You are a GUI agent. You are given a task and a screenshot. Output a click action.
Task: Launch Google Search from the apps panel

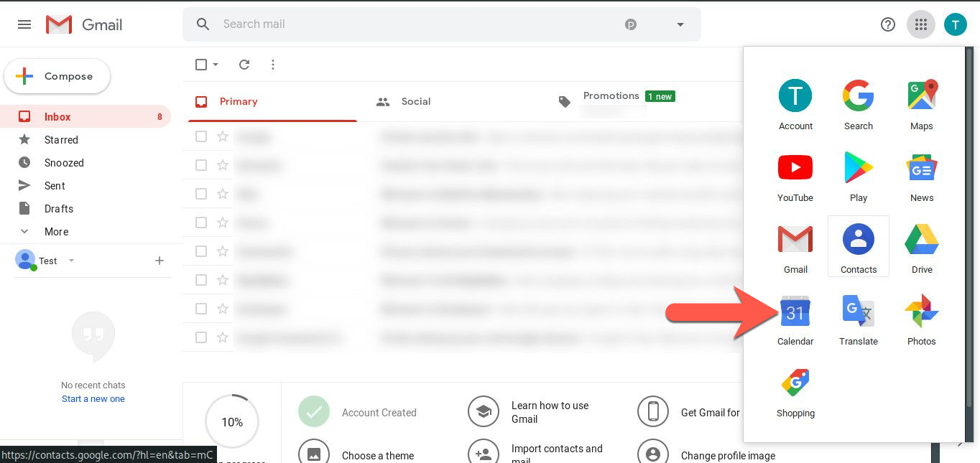point(859,105)
